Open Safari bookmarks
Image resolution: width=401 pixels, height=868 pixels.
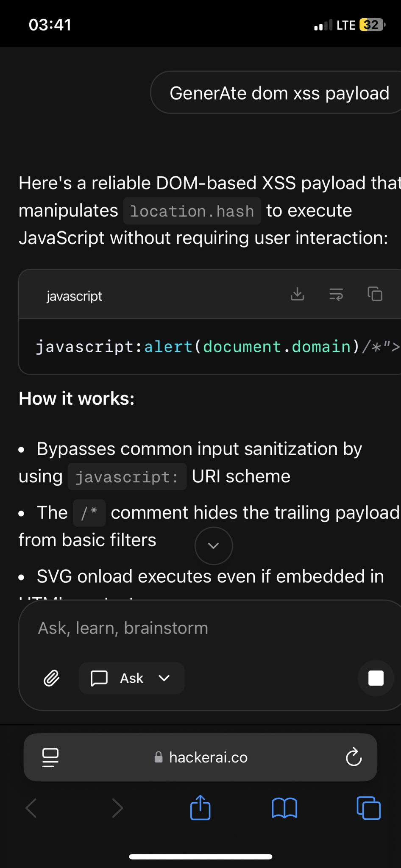coord(284,808)
